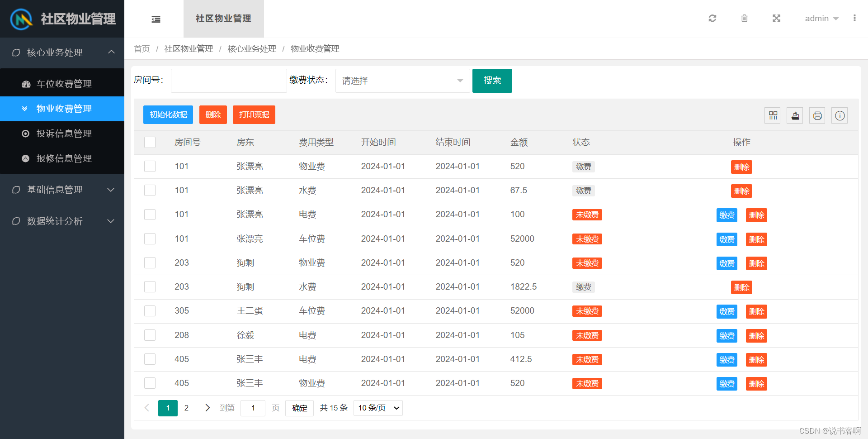Select 物业收费管理 in the sidebar

pos(62,109)
